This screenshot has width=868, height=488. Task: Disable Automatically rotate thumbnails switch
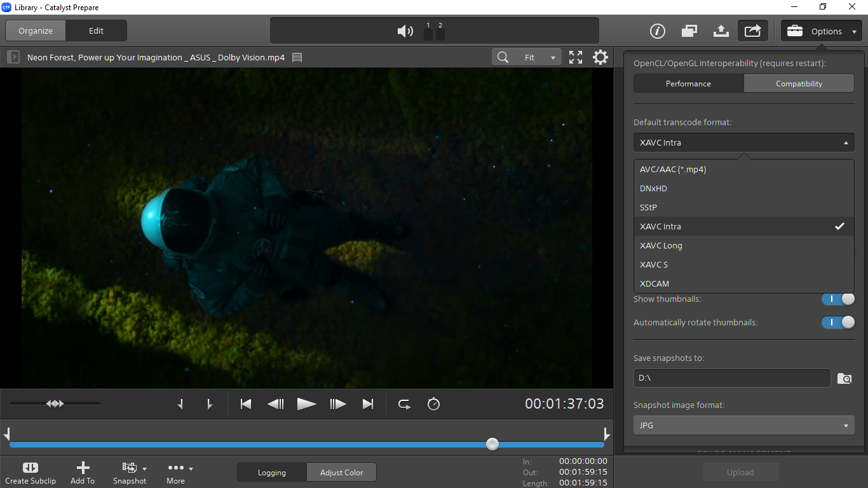[x=838, y=322]
